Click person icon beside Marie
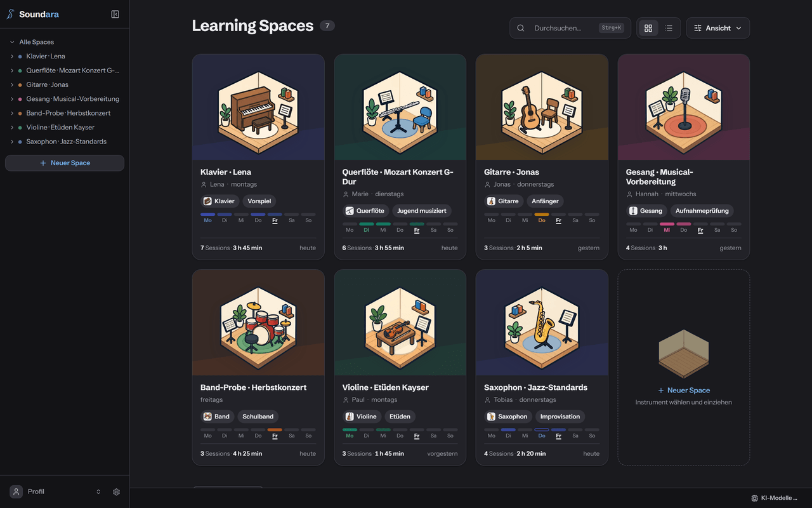This screenshot has width=812, height=508. [346, 194]
